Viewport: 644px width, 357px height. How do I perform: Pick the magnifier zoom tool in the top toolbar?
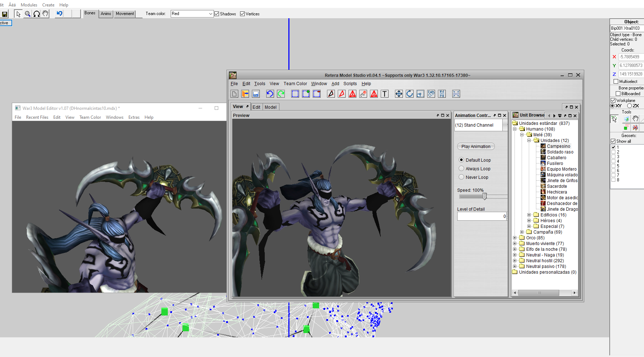pyautogui.click(x=28, y=14)
